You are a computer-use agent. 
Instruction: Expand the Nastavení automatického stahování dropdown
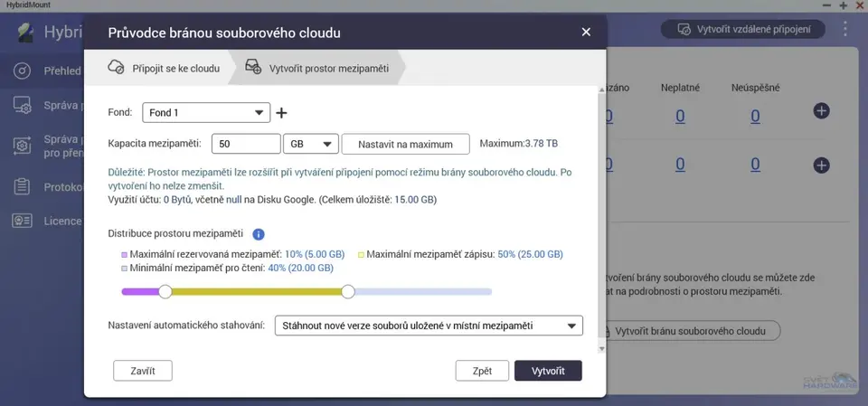tap(429, 326)
